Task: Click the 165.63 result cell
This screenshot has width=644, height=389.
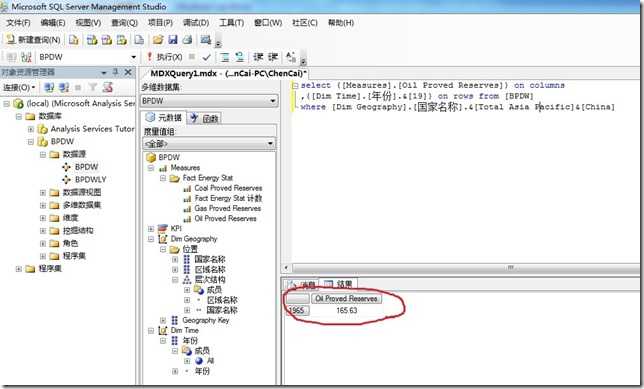Action: click(x=346, y=310)
